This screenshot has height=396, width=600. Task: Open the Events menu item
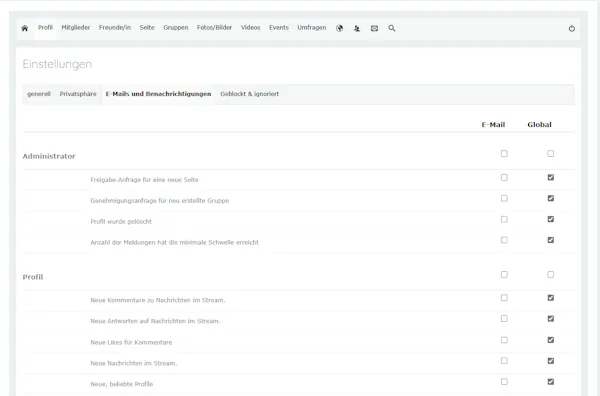coord(279,28)
